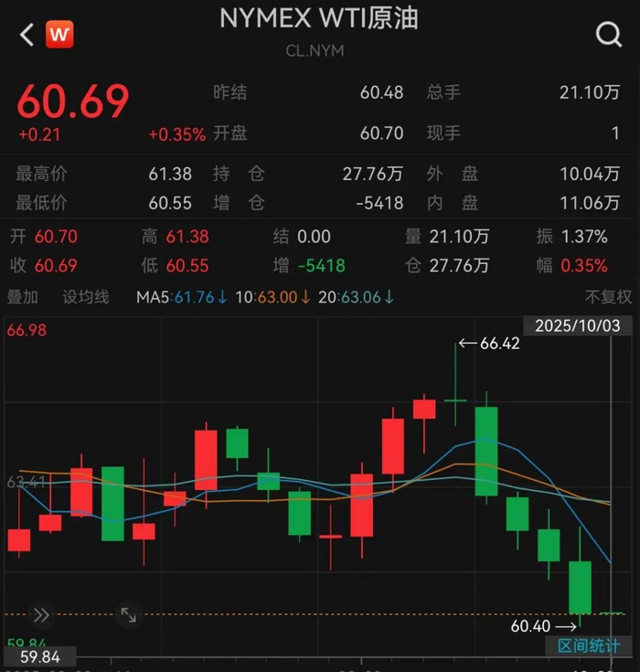Tap 量 volume value 21.10万

(x=459, y=237)
